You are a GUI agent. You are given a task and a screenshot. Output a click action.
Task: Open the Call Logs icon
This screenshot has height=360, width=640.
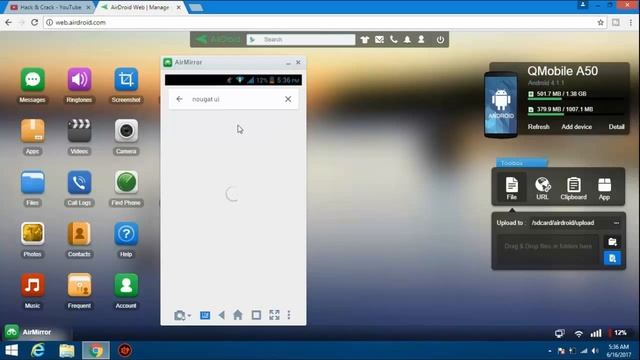tap(79, 182)
